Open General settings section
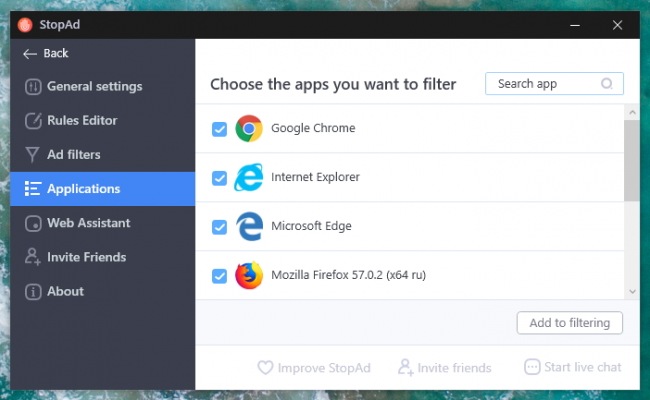The height and width of the screenshot is (400, 650). pos(102,87)
